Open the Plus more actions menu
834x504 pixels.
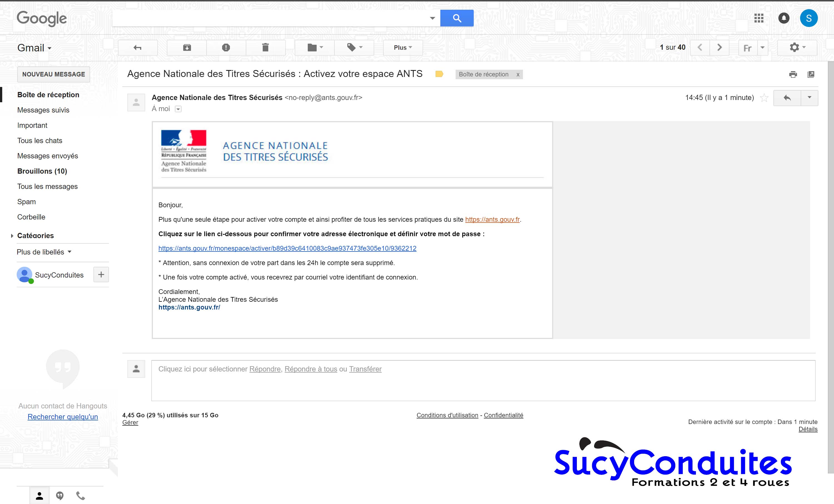click(x=403, y=48)
